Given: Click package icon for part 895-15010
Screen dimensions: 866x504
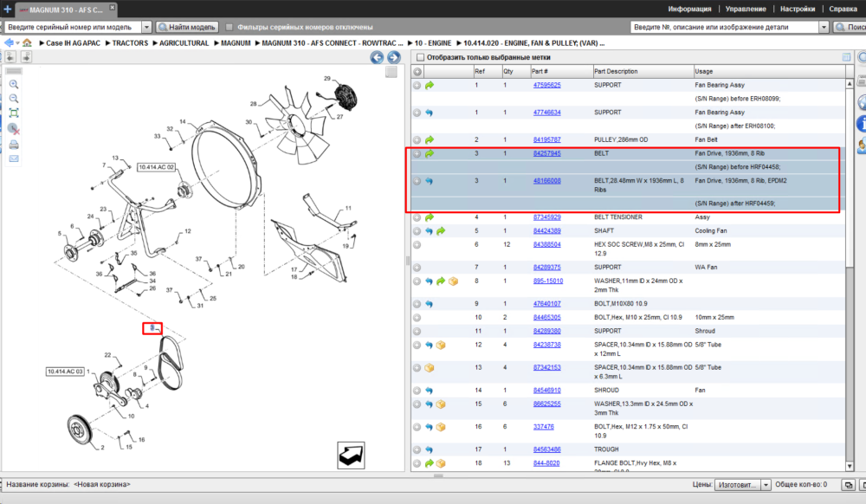Looking at the screenshot, I should tap(453, 281).
